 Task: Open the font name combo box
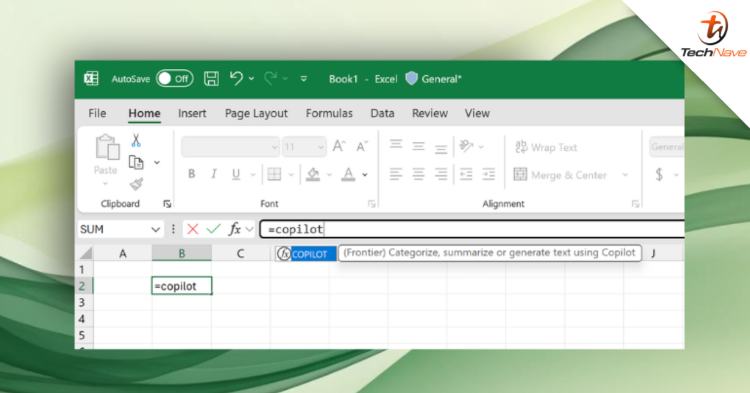tap(230, 147)
